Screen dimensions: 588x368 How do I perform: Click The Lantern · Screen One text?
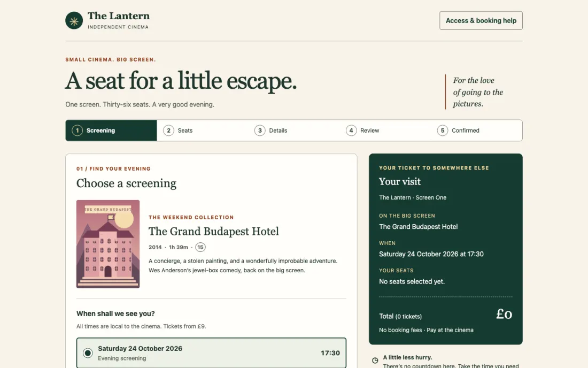(413, 198)
